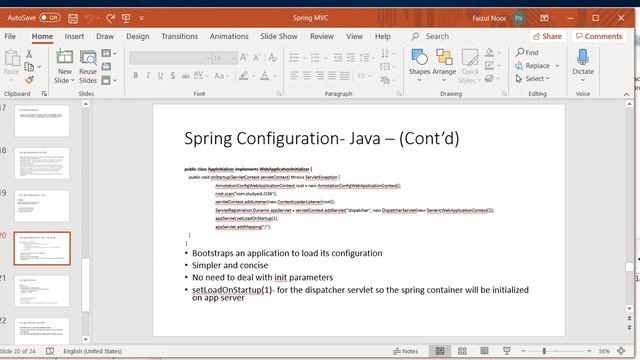Toggle Bold formatting
This screenshot has width=640, height=360.
[136, 76]
